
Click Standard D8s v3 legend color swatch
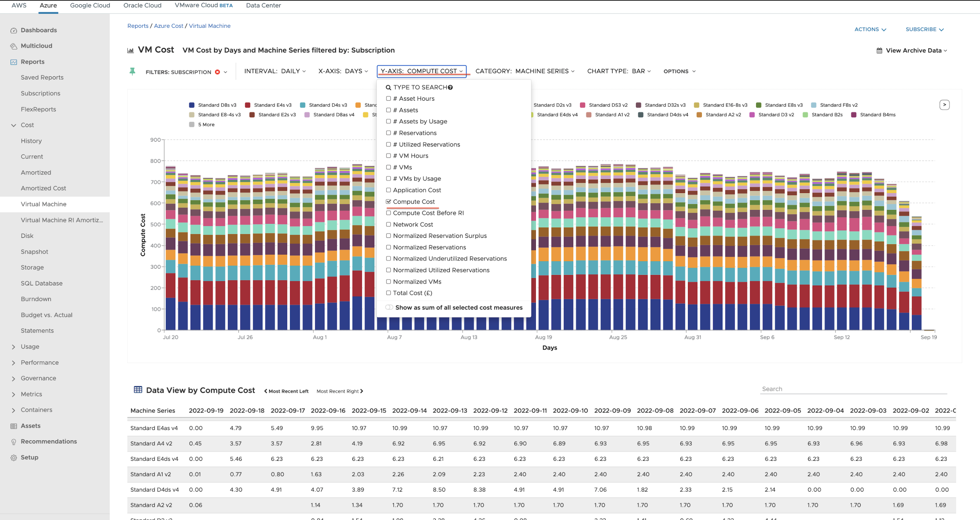(x=192, y=105)
